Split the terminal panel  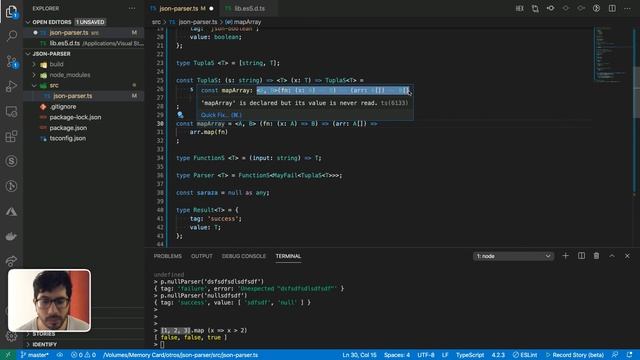581,256
